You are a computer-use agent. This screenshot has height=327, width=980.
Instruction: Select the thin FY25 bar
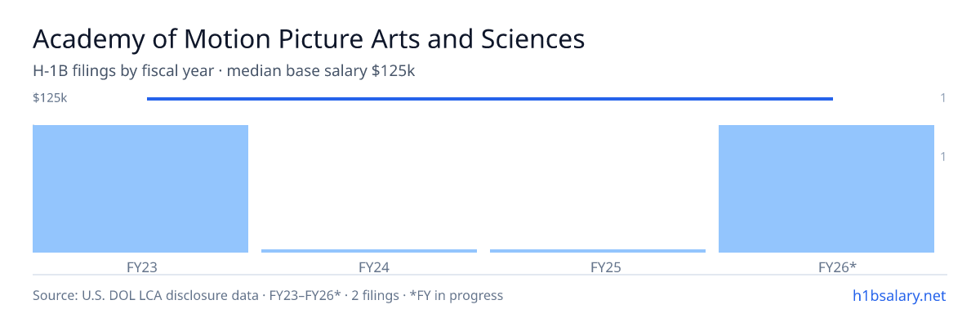click(598, 251)
